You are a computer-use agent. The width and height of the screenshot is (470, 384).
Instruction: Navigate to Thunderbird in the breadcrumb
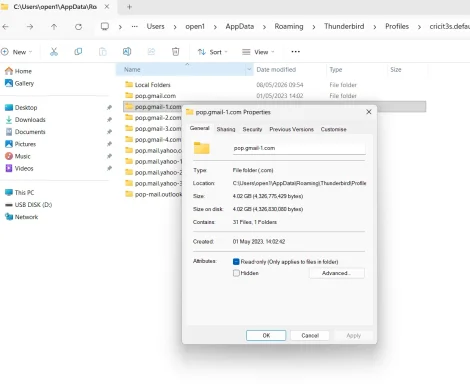tap(344, 26)
